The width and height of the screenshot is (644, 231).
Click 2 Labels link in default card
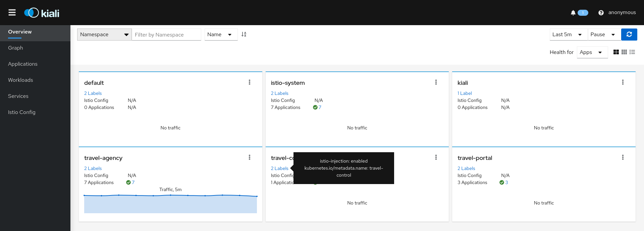click(93, 93)
